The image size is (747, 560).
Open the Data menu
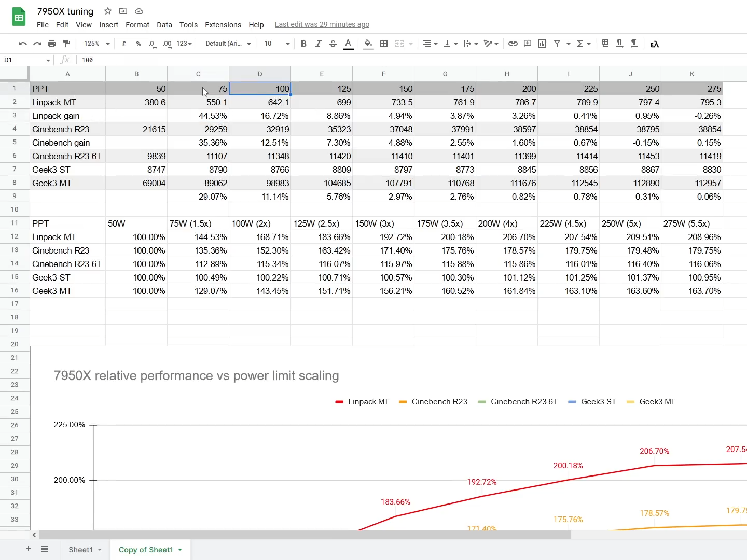pos(164,25)
